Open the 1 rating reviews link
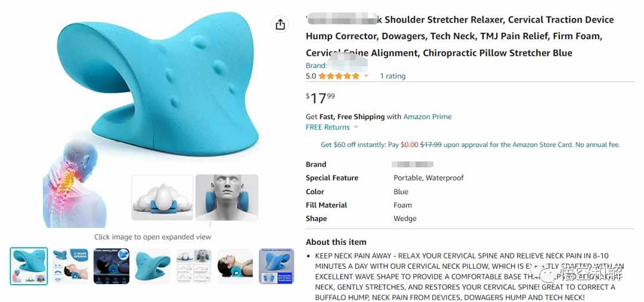Image resolution: width=644 pixels, height=302 pixels. point(392,76)
